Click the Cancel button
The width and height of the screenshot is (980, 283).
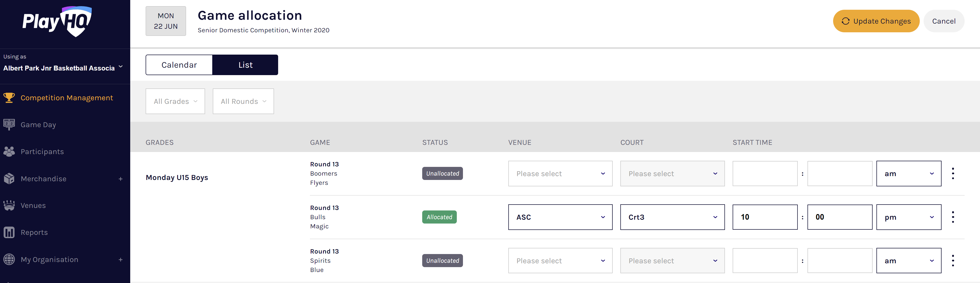[944, 21]
